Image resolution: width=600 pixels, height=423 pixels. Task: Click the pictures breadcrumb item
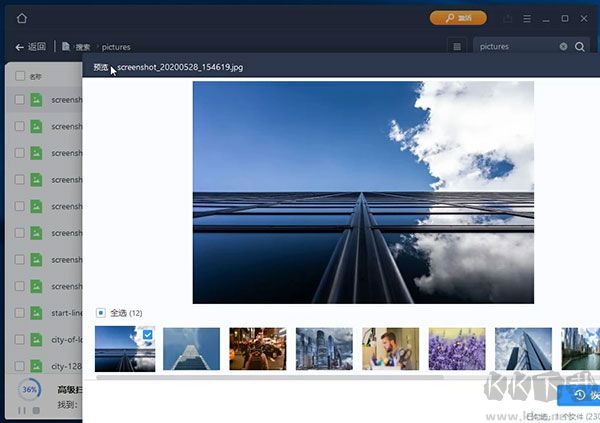[116, 47]
